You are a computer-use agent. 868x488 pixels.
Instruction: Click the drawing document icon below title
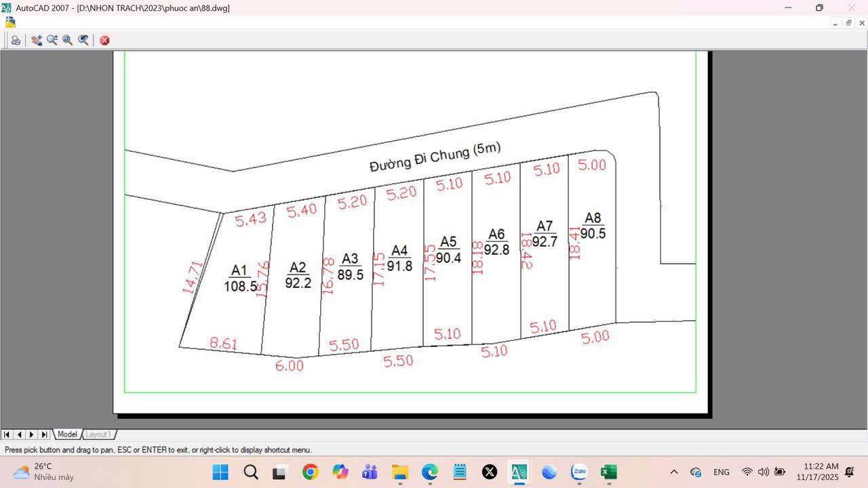click(10, 22)
